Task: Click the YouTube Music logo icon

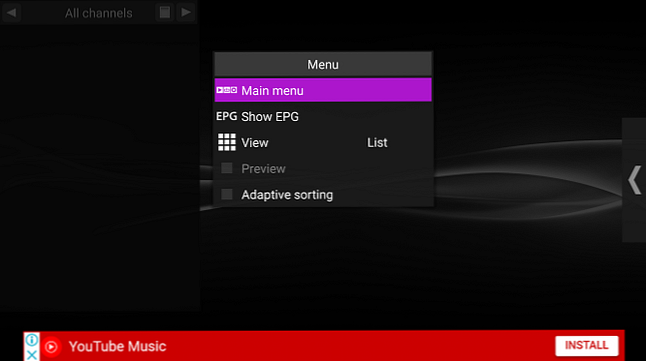Action: (51, 347)
